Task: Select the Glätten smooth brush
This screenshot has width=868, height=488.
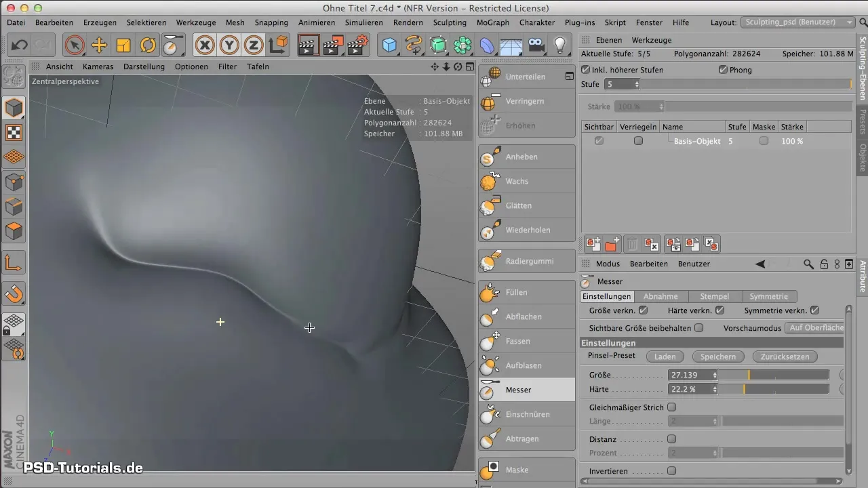Action: [x=526, y=205]
